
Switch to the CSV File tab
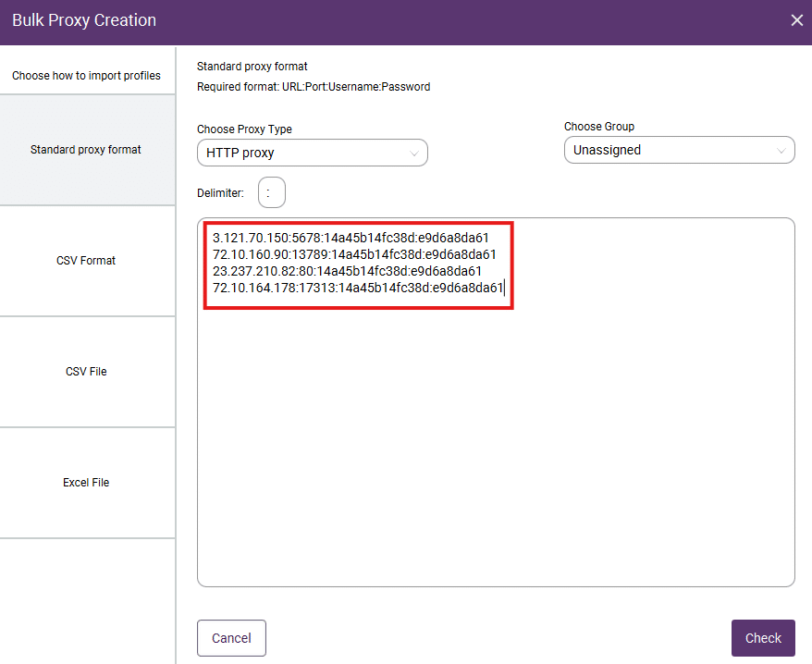pyautogui.click(x=86, y=372)
